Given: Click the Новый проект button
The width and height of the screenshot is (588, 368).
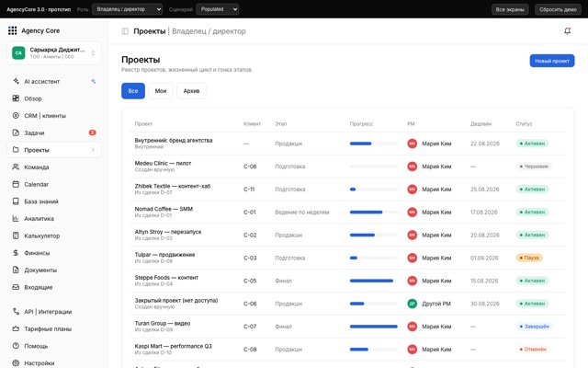Looking at the screenshot, I should pyautogui.click(x=552, y=61).
